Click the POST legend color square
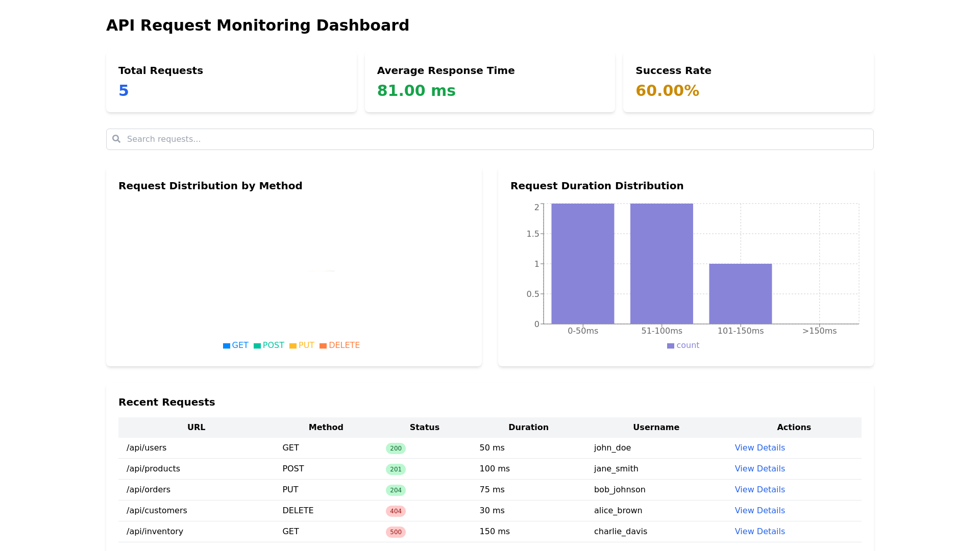Screen dimensions: 980x551 point(257,346)
